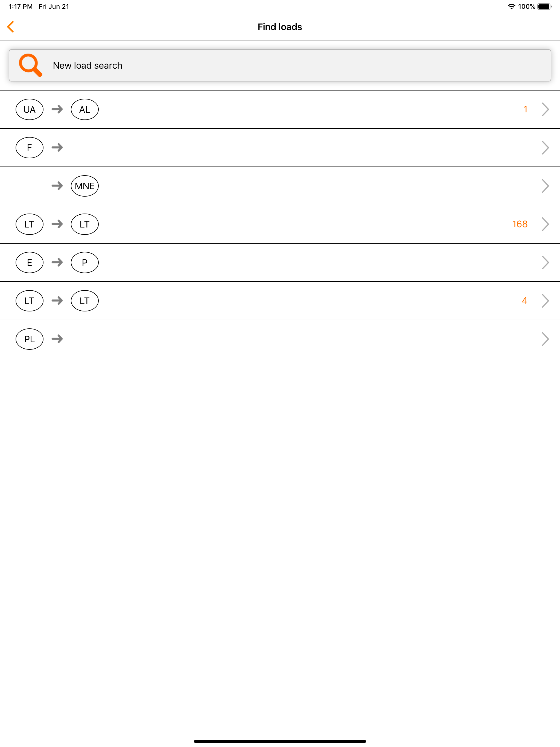
Task: Click the orange magnifying glass icon
Action: coord(30,65)
